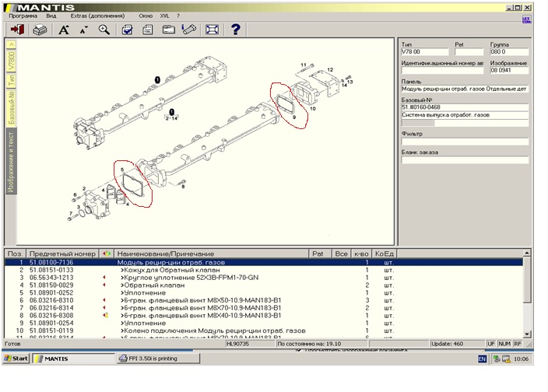The height and width of the screenshot is (392, 548).
Task: Click the exit door icon in toolbar
Action: pos(18,30)
